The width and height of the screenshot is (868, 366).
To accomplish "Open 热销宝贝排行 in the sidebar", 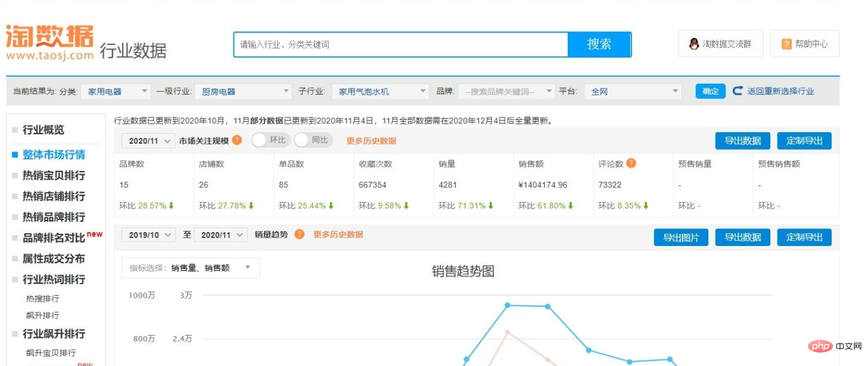I will tap(53, 176).
